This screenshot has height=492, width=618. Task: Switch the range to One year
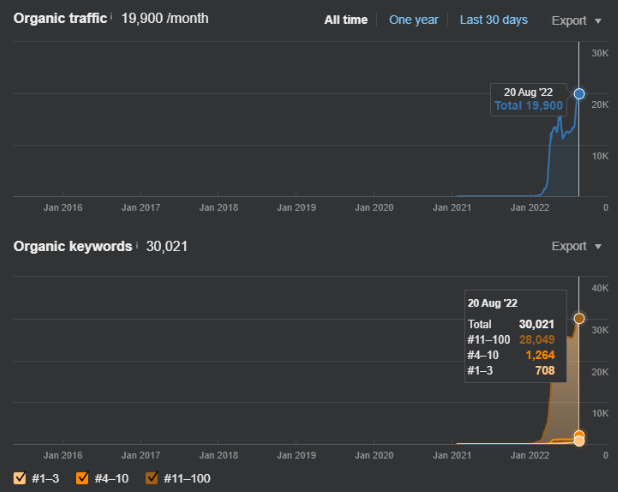413,20
